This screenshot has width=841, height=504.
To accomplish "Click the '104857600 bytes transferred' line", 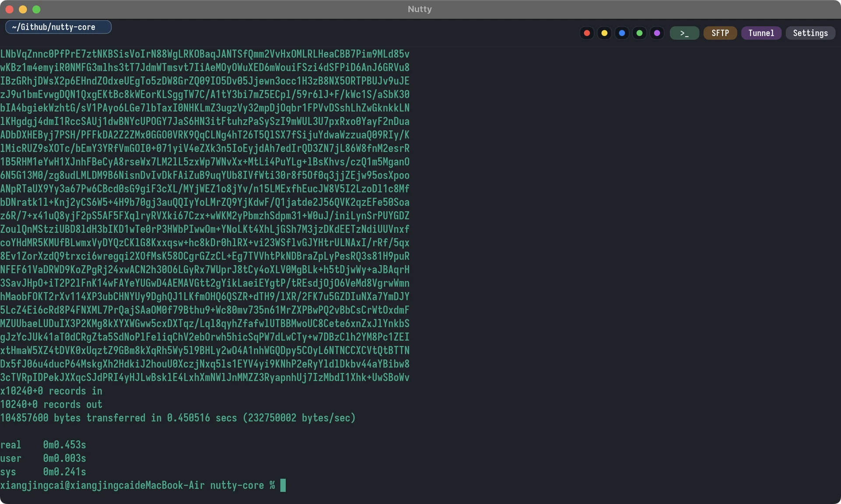I will [x=178, y=418].
